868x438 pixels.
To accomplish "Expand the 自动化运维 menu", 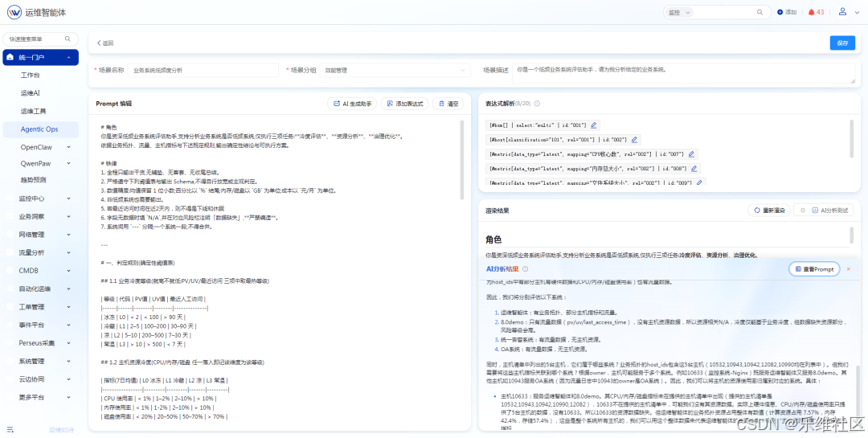I will coord(68,289).
